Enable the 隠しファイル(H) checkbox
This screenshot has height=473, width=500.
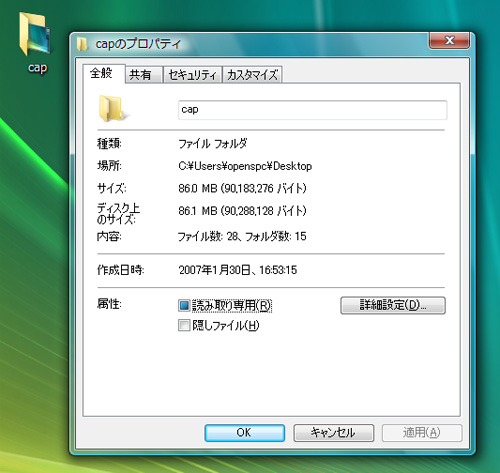point(184,325)
